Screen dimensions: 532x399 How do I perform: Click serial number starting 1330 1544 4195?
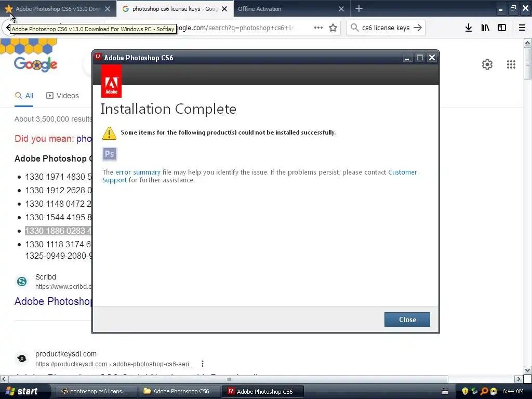(x=58, y=218)
